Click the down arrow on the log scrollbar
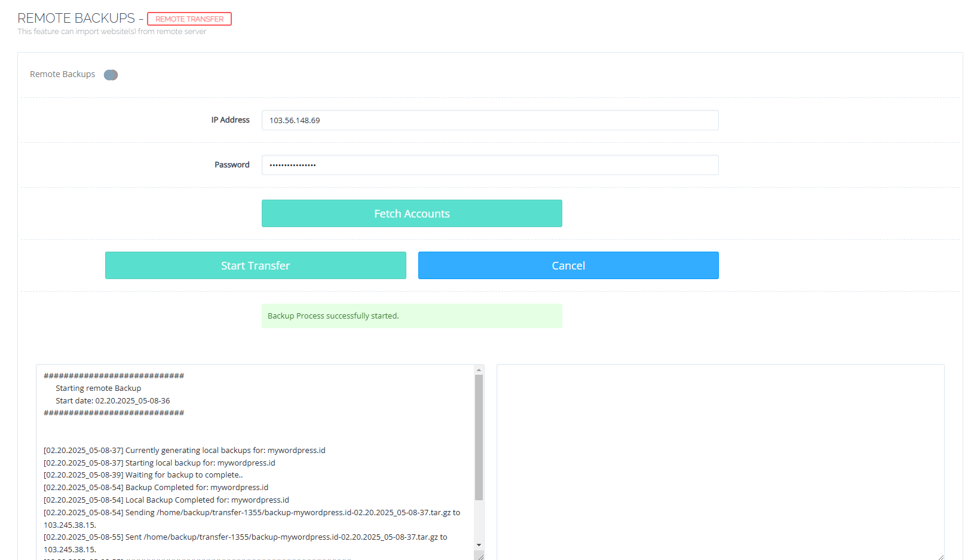The width and height of the screenshot is (980, 560). pyautogui.click(x=480, y=545)
